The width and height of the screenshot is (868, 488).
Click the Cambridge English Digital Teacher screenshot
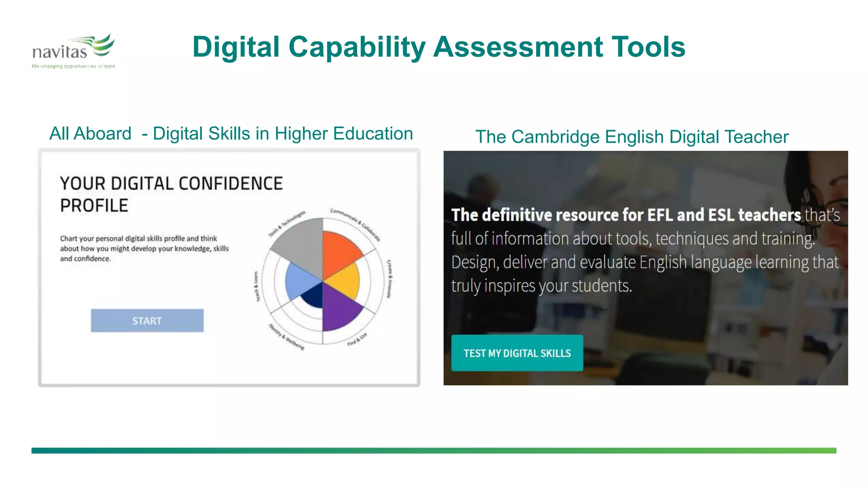pos(645,268)
